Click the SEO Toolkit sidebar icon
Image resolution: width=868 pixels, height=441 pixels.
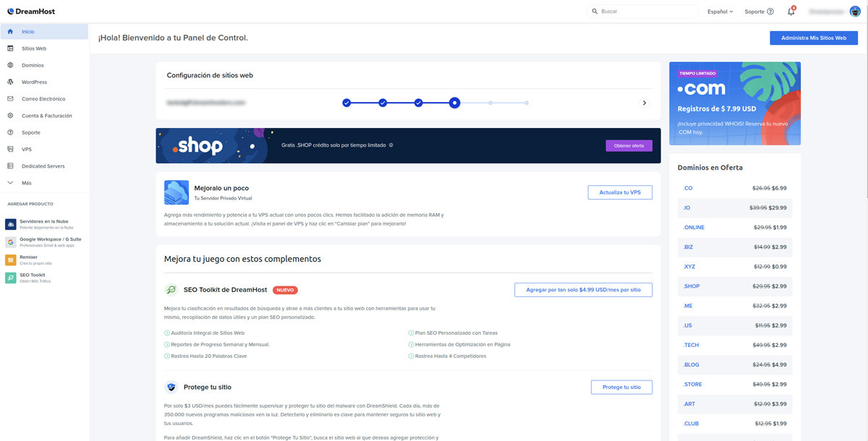[11, 278]
